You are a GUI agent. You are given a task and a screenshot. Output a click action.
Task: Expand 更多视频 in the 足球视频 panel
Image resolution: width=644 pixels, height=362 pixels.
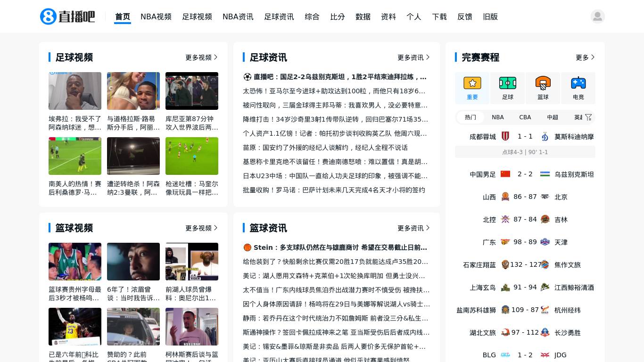[200, 58]
